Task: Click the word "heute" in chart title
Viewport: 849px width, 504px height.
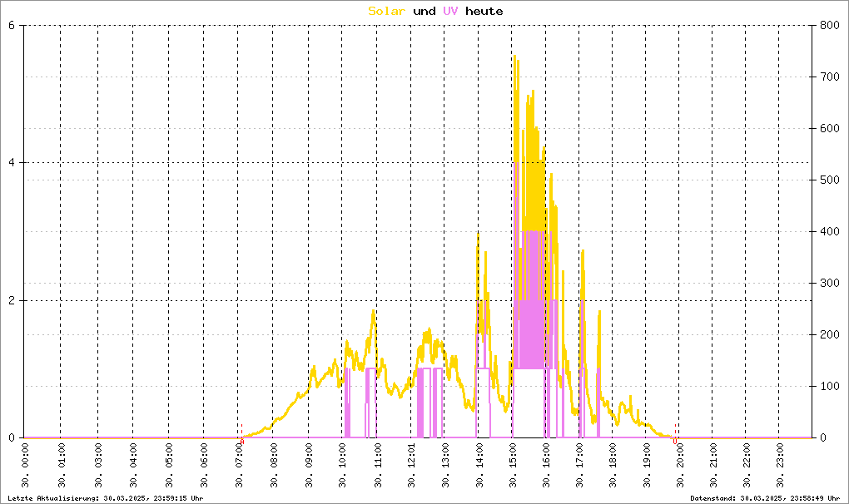Action: pos(484,11)
